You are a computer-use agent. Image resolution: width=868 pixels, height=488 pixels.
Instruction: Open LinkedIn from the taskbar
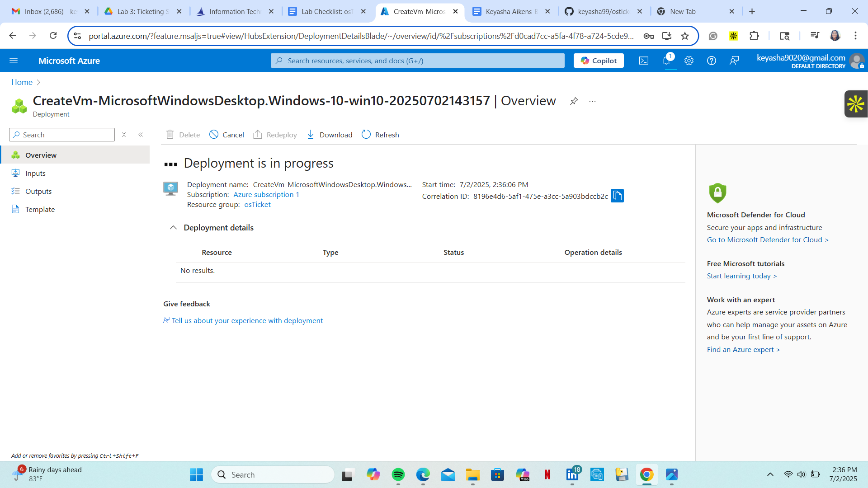(572, 474)
